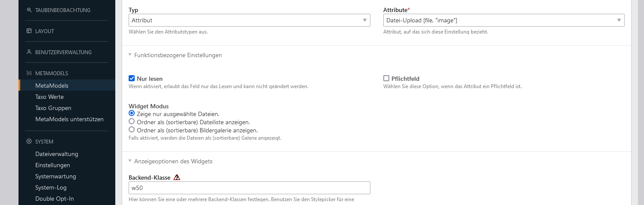The width and height of the screenshot is (644, 205).
Task: Click the Taubenbeobachtung magnifier icon
Action: [29, 10]
